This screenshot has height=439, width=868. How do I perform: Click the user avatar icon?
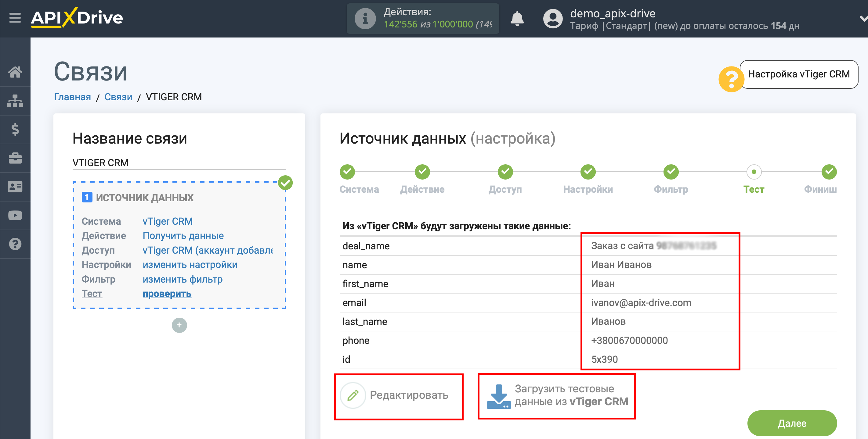pos(553,19)
